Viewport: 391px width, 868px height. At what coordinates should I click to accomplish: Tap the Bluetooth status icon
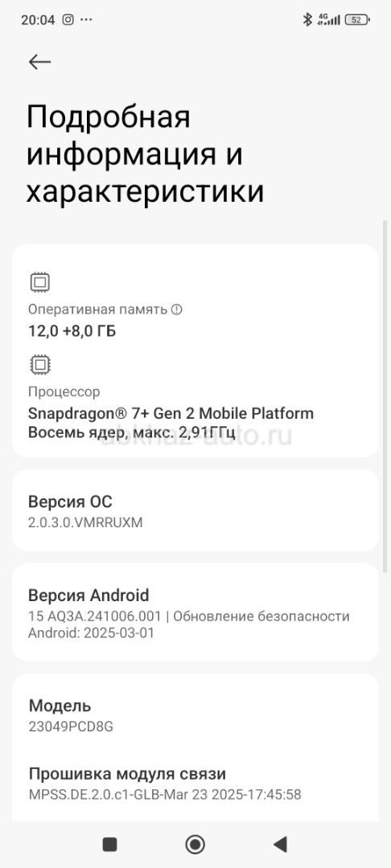[307, 20]
